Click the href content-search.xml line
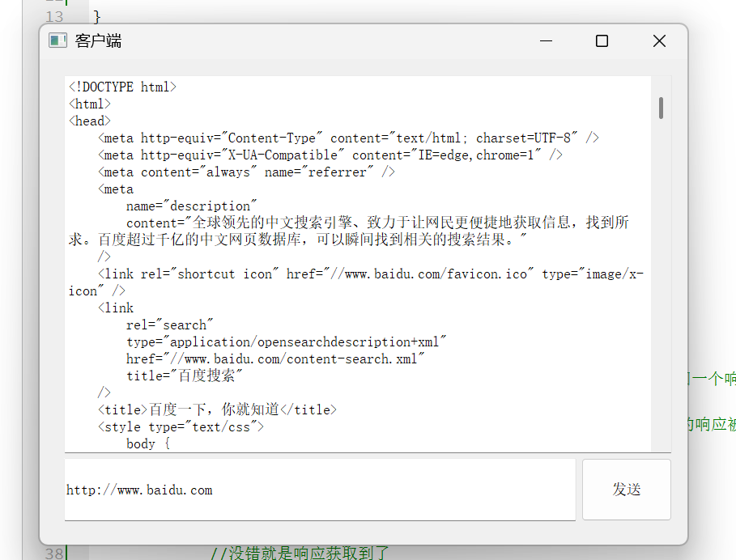The height and width of the screenshot is (560, 736). point(275,358)
